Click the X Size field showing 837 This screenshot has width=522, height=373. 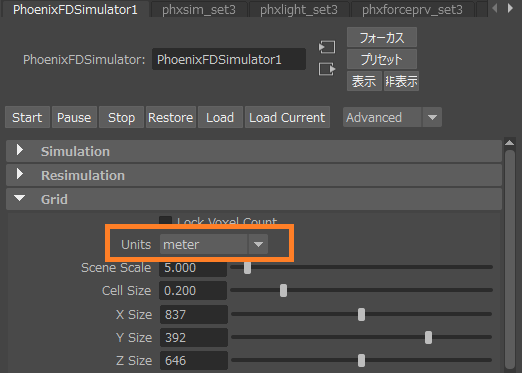coord(194,314)
